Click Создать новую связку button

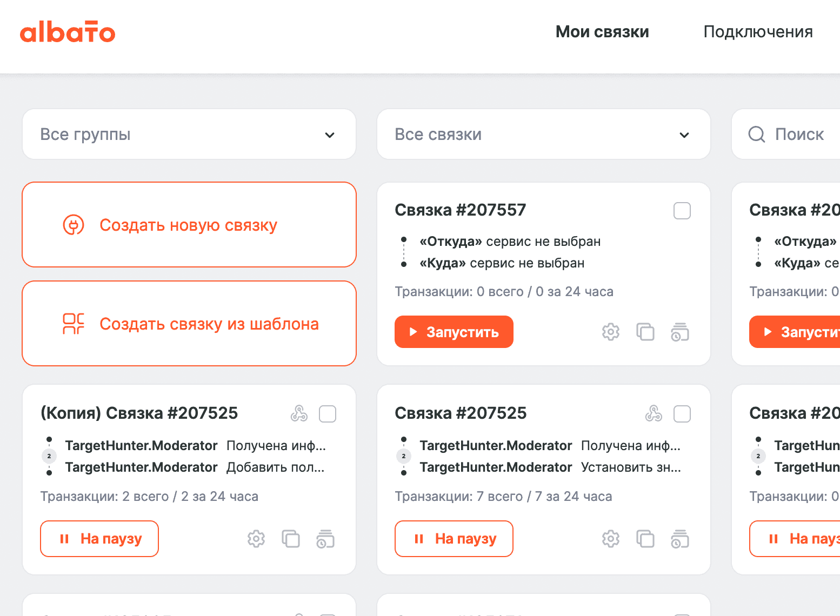(x=189, y=225)
